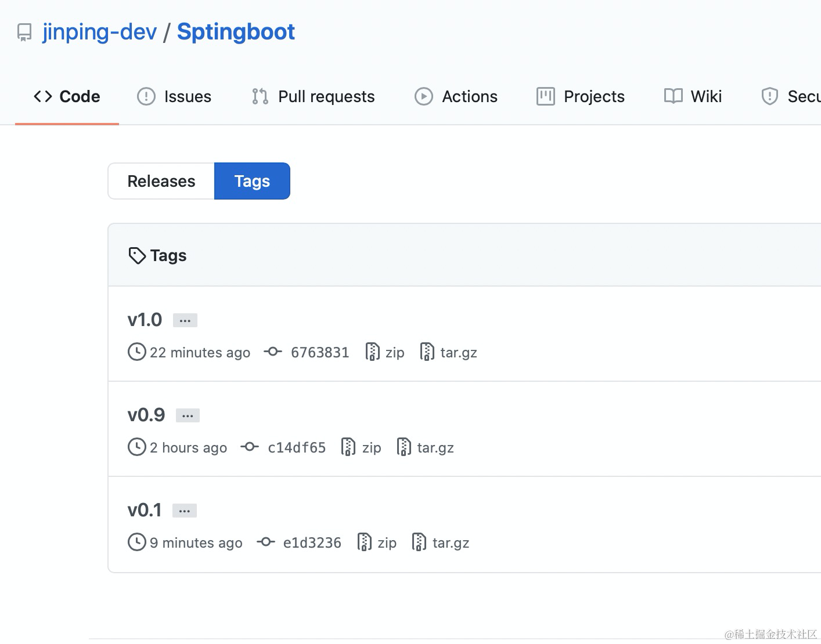Image resolution: width=821 pixels, height=644 pixels.
Task: Click the 9 minutes ago timestamp
Action: point(196,543)
